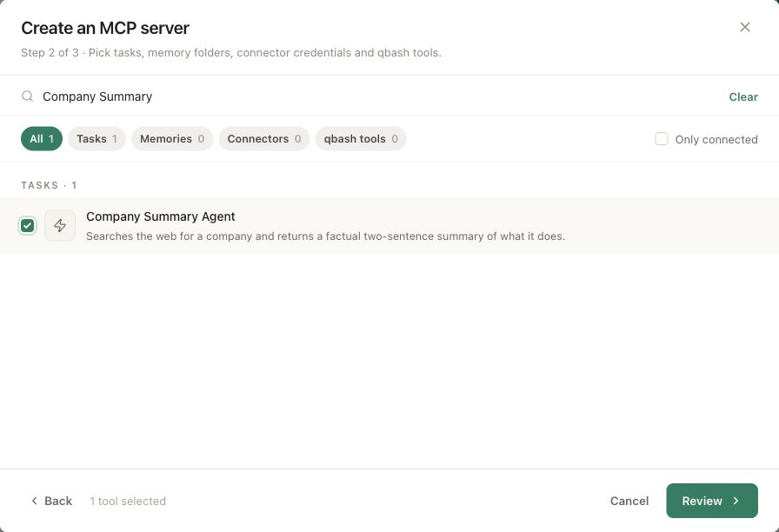Viewport: 779px width, 532px height.
Task: Cancel the MCP server creation
Action: click(x=629, y=501)
